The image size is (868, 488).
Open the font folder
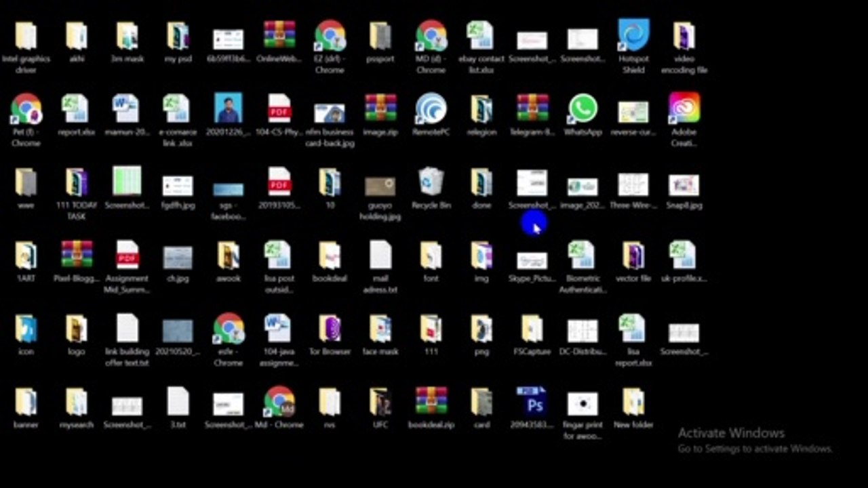(x=431, y=256)
